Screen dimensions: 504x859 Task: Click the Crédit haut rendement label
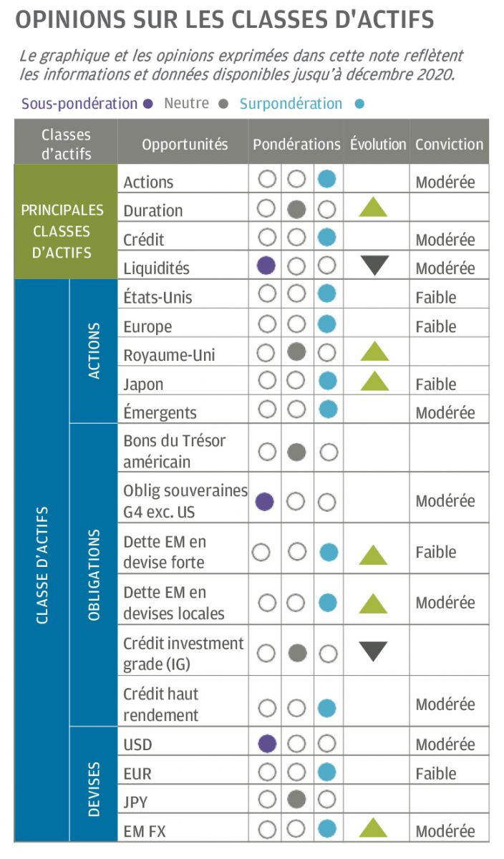(161, 704)
